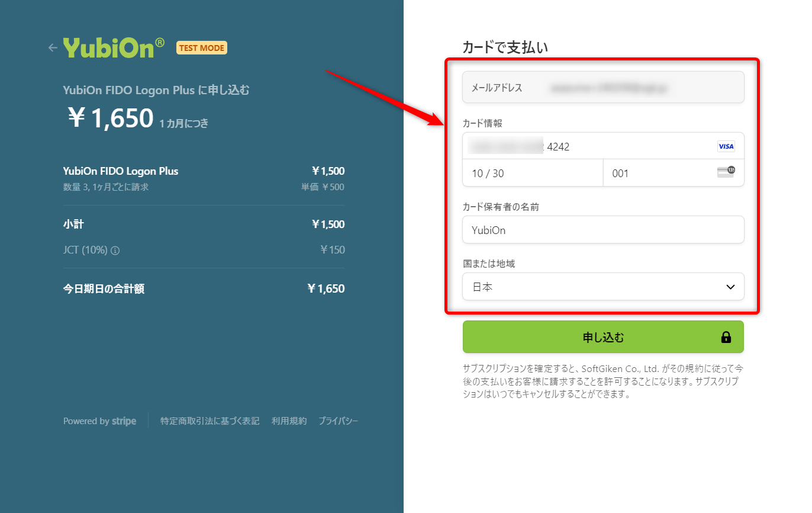Click the YubiOn FIDO Logon Plus line item
Viewport: 812px width, 513px height.
(121, 171)
